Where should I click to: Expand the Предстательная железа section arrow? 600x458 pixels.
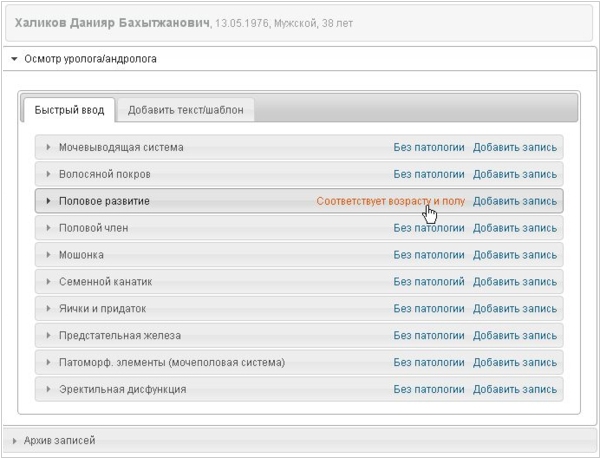pos(48,335)
